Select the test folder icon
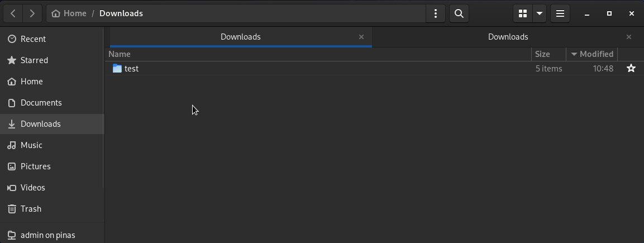Viewport: 644px width, 243px height. 117,69
